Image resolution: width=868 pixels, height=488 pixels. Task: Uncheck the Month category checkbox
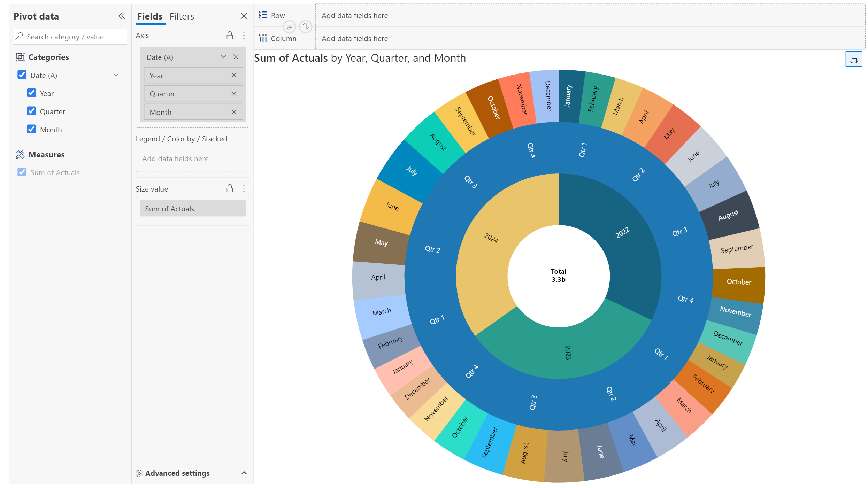pyautogui.click(x=31, y=129)
